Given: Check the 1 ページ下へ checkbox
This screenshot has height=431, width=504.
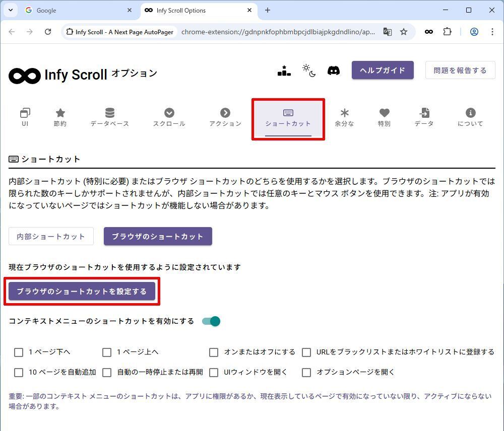Looking at the screenshot, I should click(x=19, y=352).
